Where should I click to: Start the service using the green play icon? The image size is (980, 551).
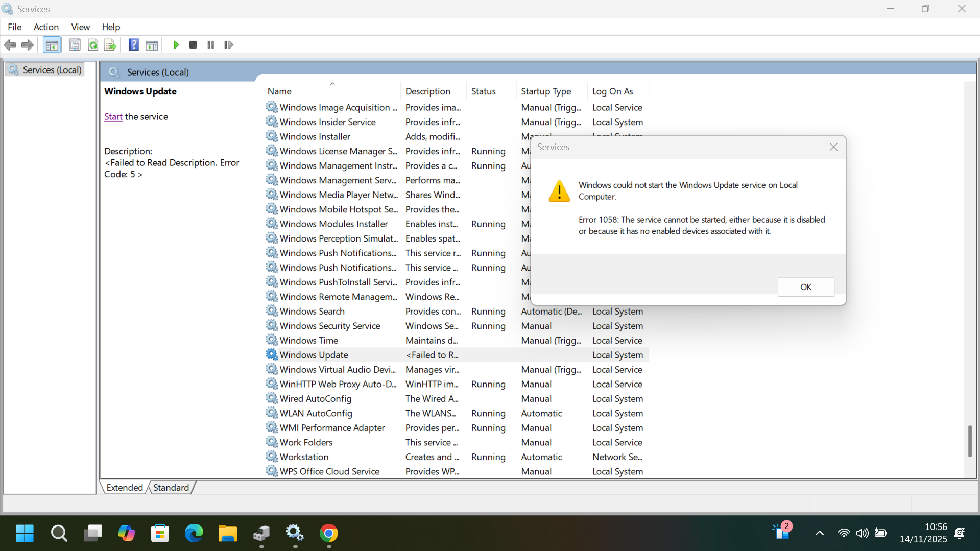[176, 45]
